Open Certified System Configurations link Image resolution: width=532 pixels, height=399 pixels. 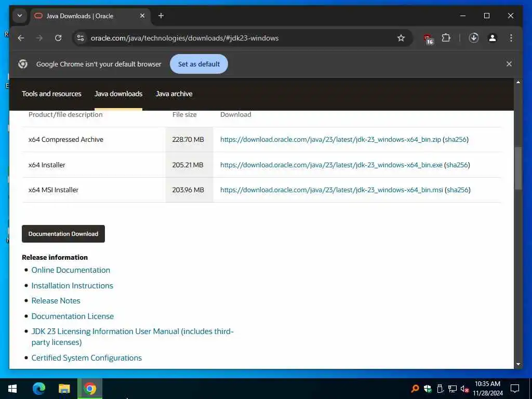[87, 358]
